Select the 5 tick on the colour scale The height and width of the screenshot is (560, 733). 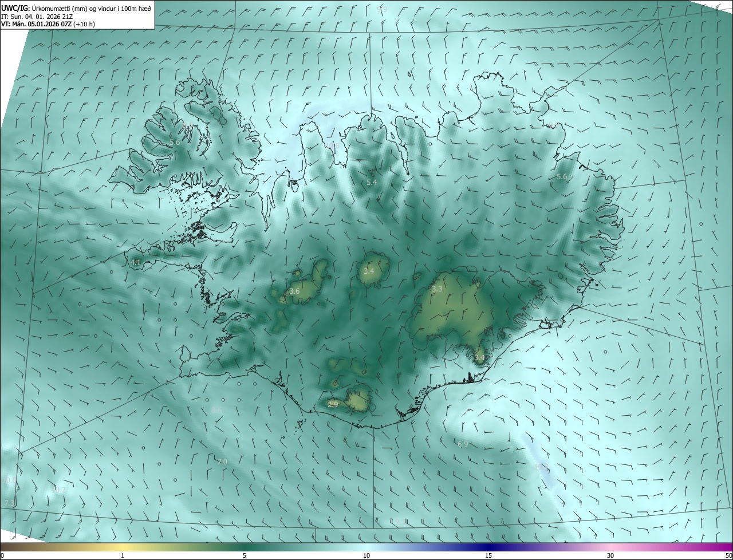tap(245, 555)
